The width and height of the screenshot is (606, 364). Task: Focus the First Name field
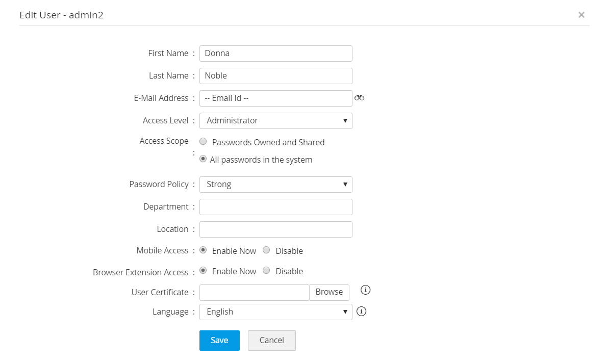(275, 54)
